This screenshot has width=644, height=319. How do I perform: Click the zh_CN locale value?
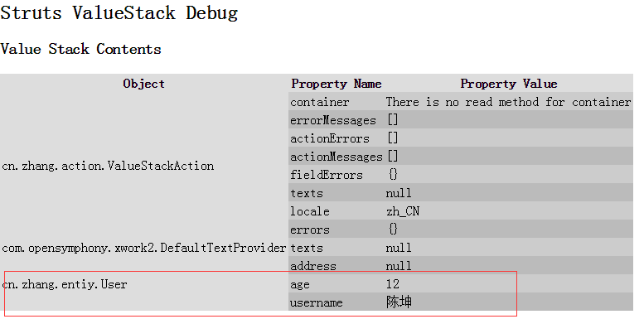[403, 211]
